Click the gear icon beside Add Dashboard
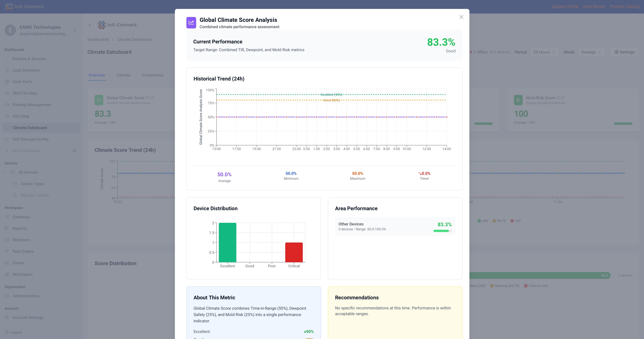The height and width of the screenshot is (339, 644). pos(74,151)
